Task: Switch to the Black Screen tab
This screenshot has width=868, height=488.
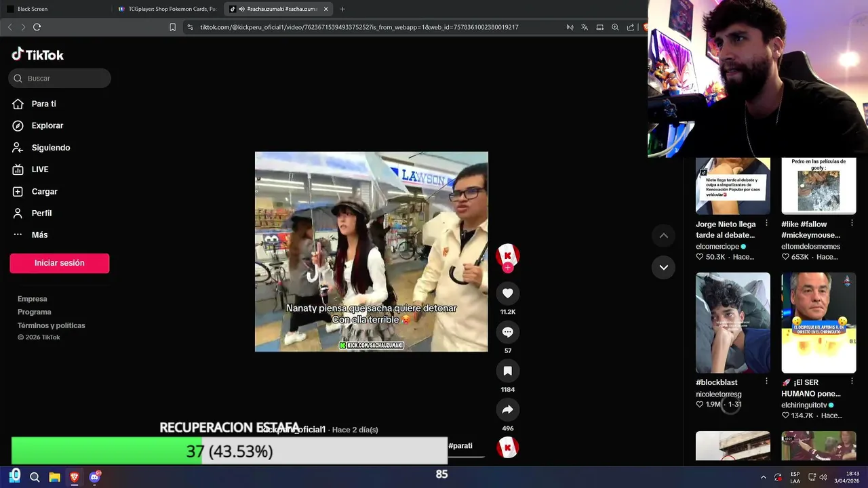Action: 54,9
